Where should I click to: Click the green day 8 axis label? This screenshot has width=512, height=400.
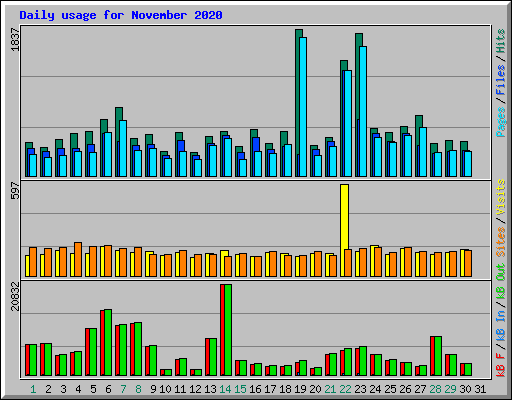pos(138,389)
